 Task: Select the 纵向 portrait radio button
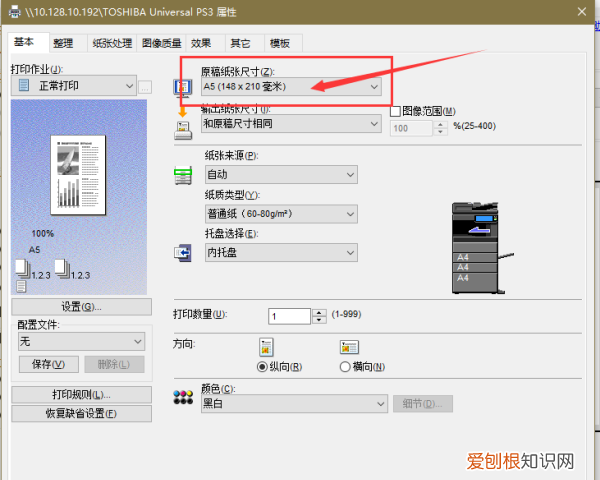click(262, 367)
